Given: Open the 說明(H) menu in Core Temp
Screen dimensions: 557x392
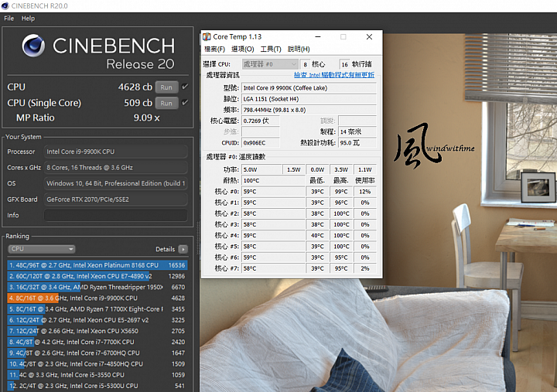Looking at the screenshot, I should tap(299, 49).
